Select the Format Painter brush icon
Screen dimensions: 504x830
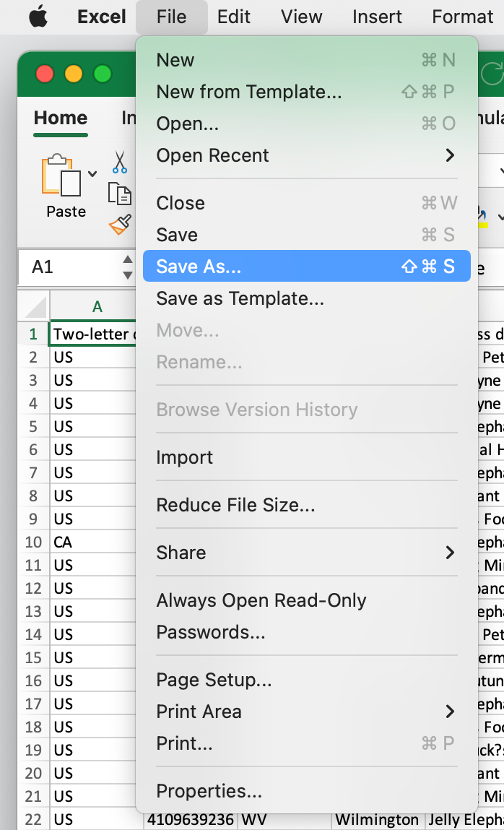point(120,225)
